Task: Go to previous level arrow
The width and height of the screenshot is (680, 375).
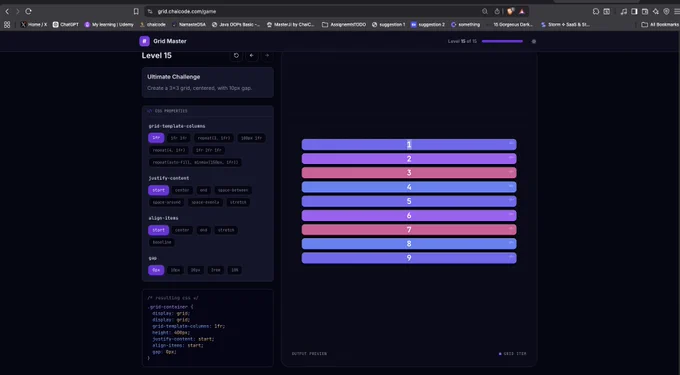Action: 252,55
